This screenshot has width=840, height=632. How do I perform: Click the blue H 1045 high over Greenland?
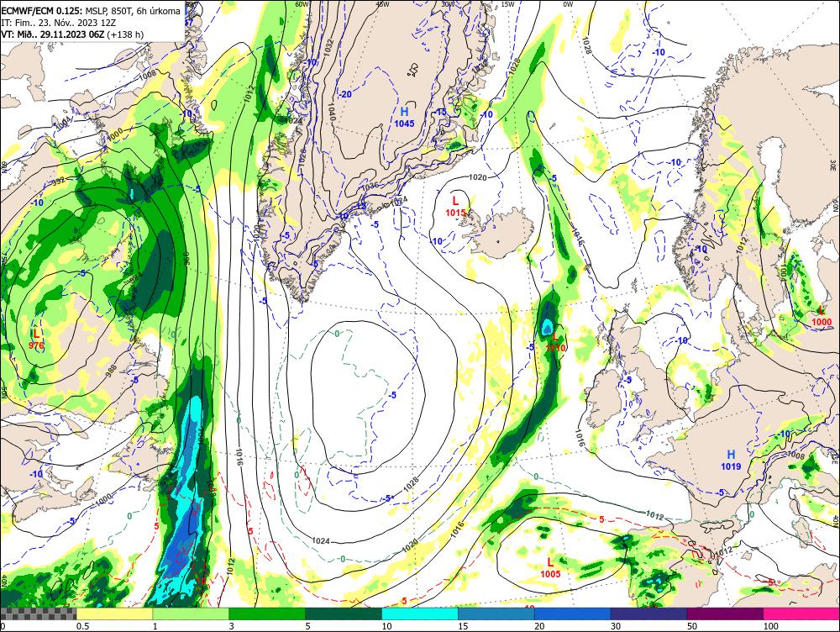[405, 117]
